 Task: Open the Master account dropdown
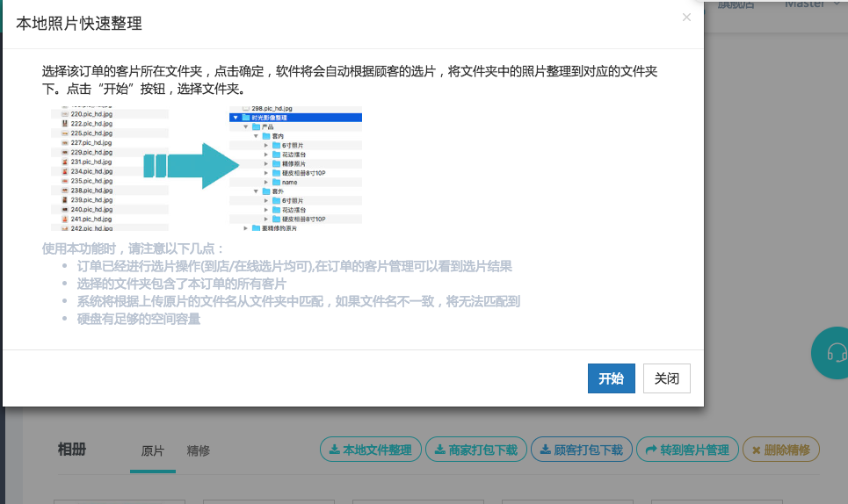(804, 4)
